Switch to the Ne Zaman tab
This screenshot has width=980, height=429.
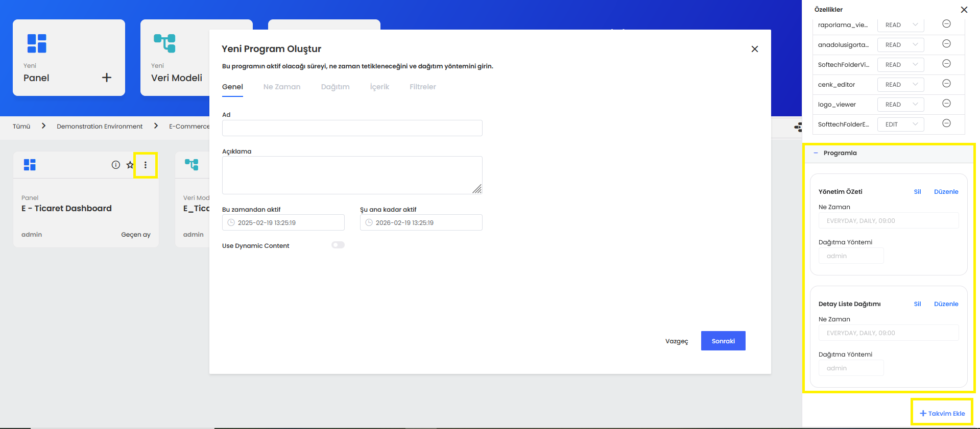click(x=282, y=87)
